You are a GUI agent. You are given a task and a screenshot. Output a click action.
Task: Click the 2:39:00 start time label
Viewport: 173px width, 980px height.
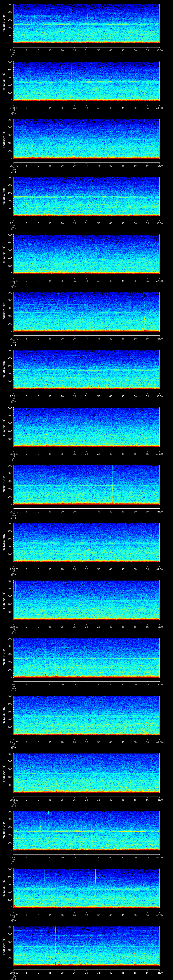[x=14, y=627]
